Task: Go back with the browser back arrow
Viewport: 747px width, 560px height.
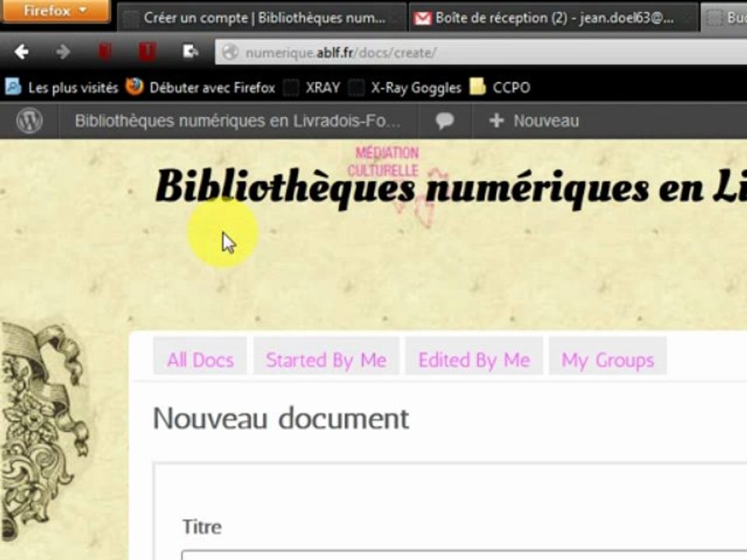Action: click(21, 51)
